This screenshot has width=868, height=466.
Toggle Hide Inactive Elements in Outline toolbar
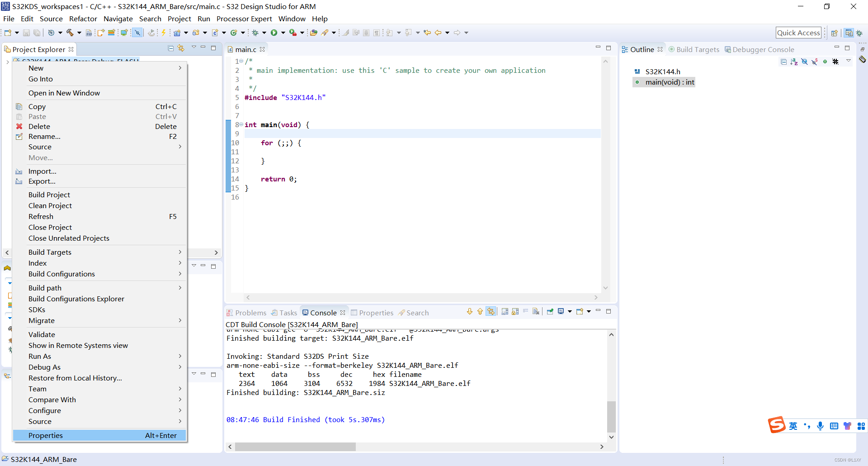click(x=835, y=62)
